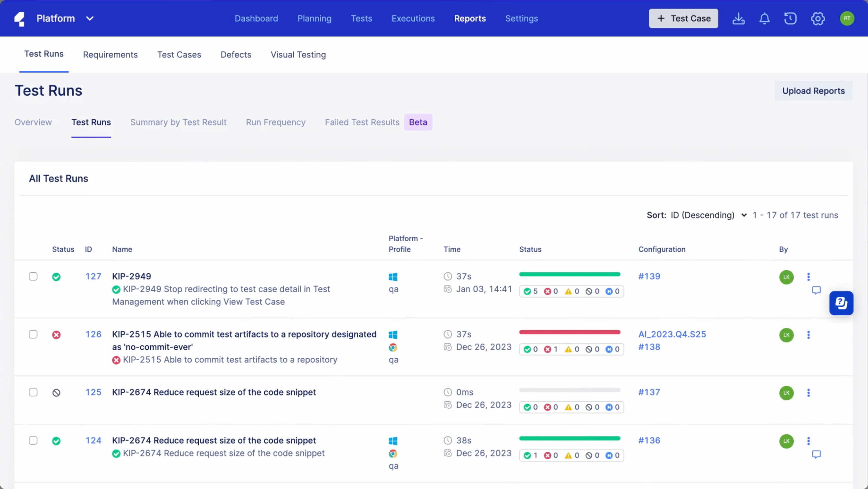Open the history clock icon in the header
This screenshot has height=489, width=868.
[790, 18]
